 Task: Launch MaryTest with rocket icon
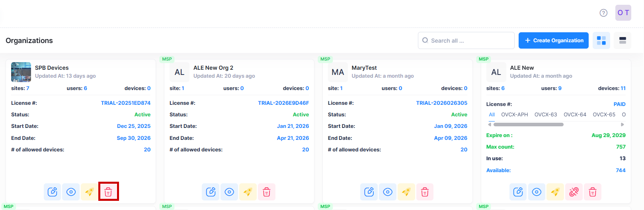click(406, 192)
